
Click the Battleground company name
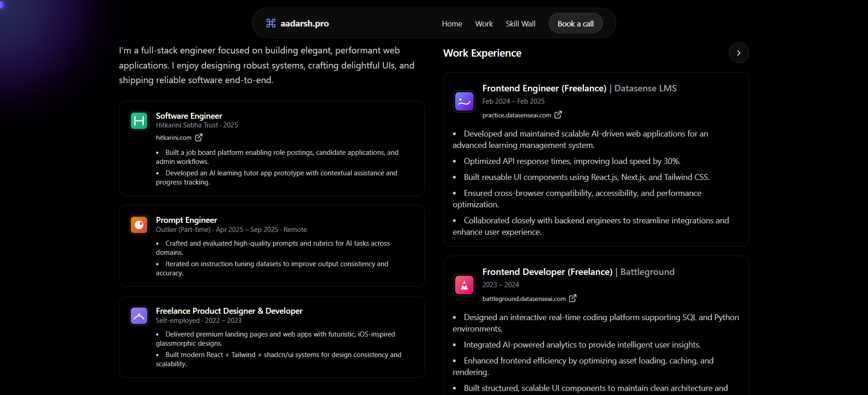pyautogui.click(x=647, y=272)
